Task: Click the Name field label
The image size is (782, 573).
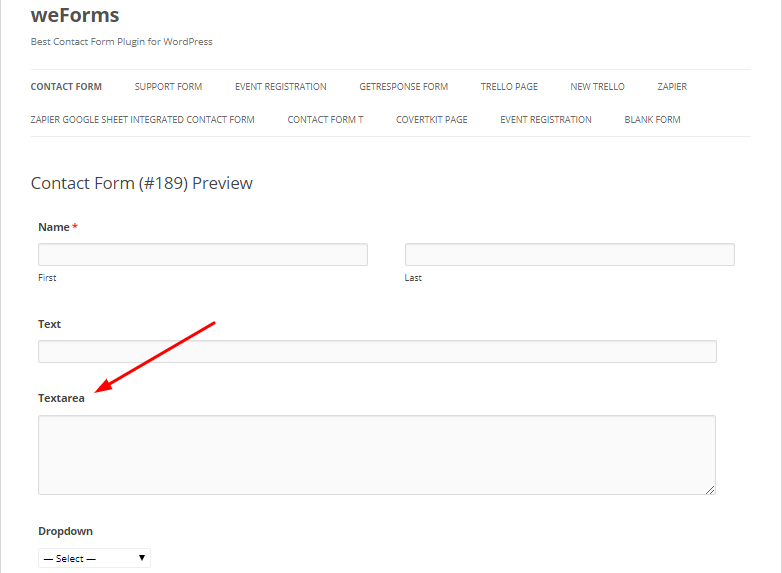Action: tap(54, 227)
